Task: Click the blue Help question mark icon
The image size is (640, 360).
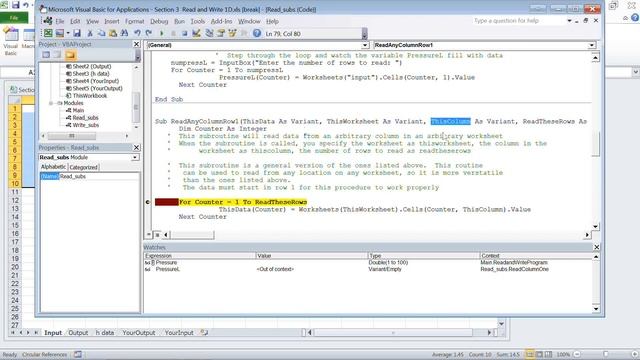Action: [x=257, y=33]
